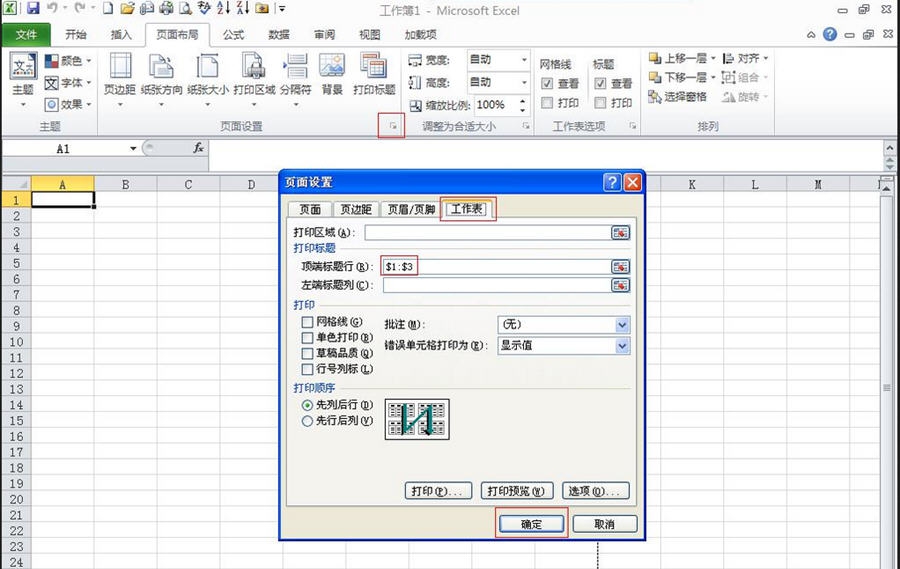Click the Undo arrow in quick access toolbar
This screenshot has width=900, height=569.
pyautogui.click(x=52, y=8)
